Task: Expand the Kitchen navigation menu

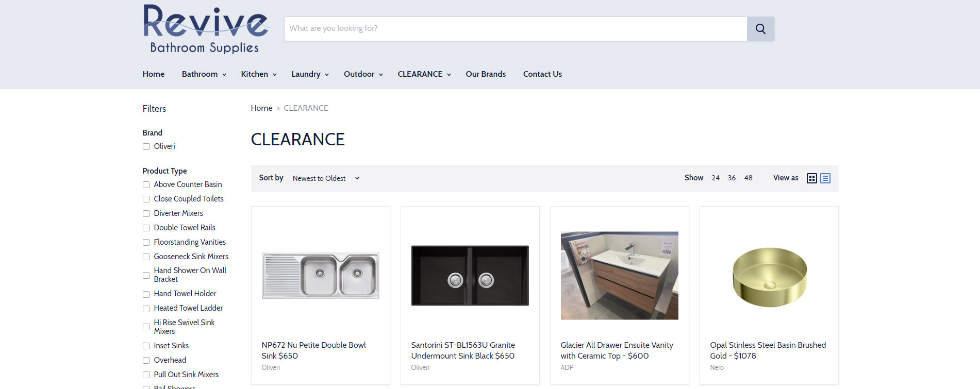Action: tap(258, 74)
